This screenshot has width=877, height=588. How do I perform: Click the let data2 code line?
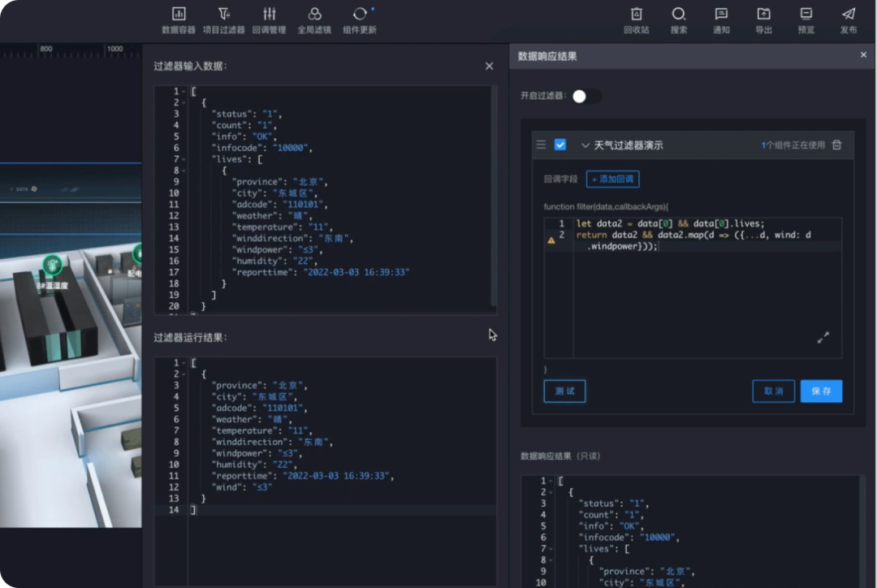pyautogui.click(x=670, y=224)
